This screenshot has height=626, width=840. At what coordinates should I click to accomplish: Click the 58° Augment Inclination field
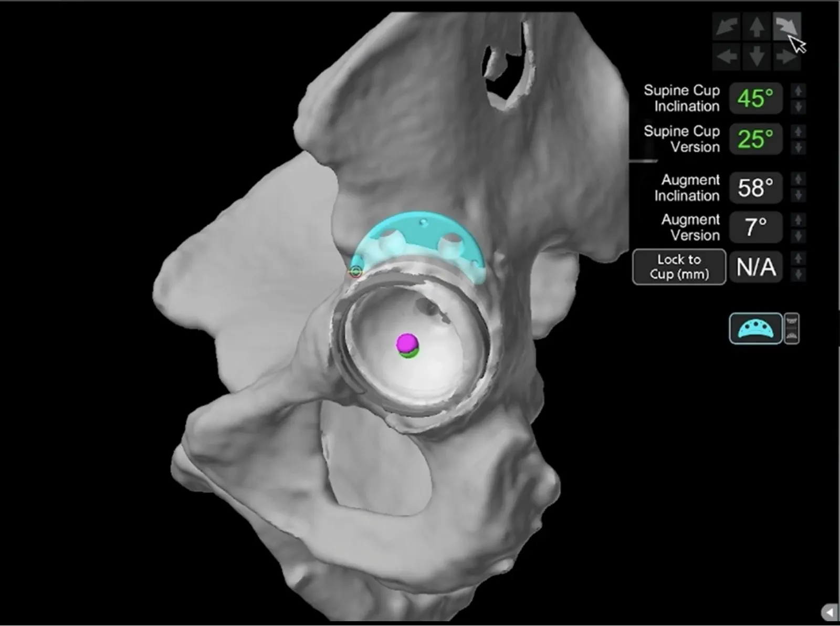tap(756, 187)
